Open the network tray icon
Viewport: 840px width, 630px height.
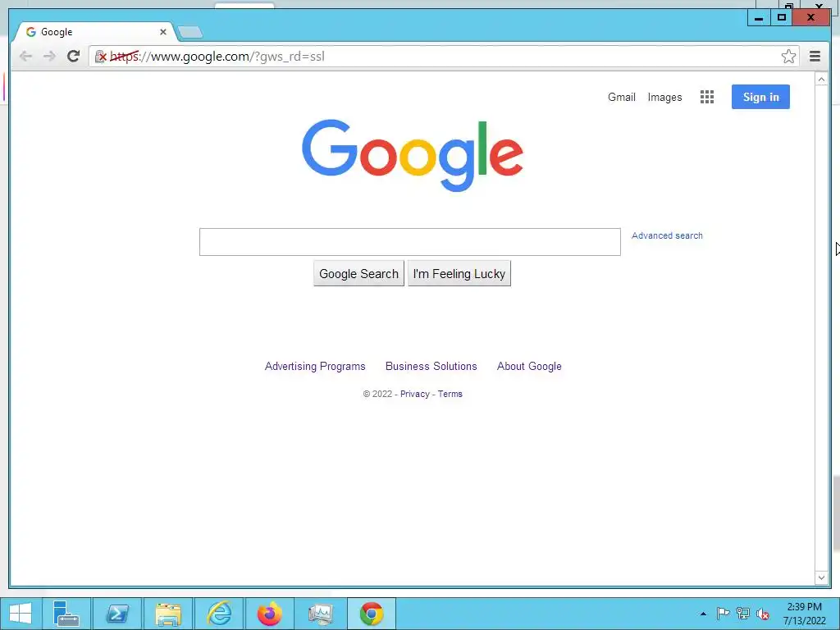pyautogui.click(x=742, y=614)
